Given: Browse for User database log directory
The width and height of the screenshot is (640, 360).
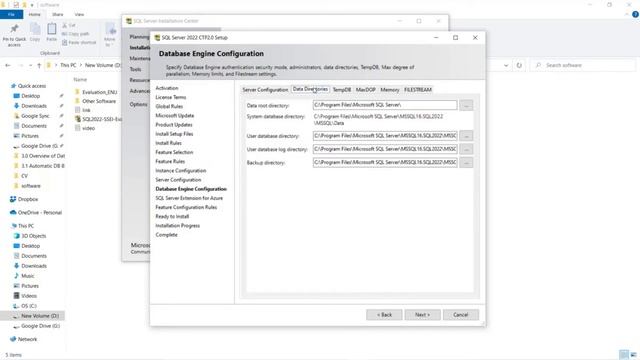Looking at the screenshot, I should [x=466, y=149].
